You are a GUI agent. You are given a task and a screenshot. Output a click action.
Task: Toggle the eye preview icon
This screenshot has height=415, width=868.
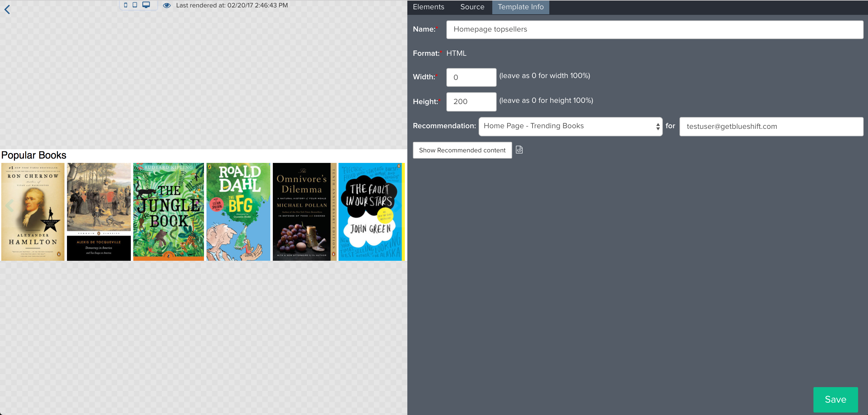[167, 5]
